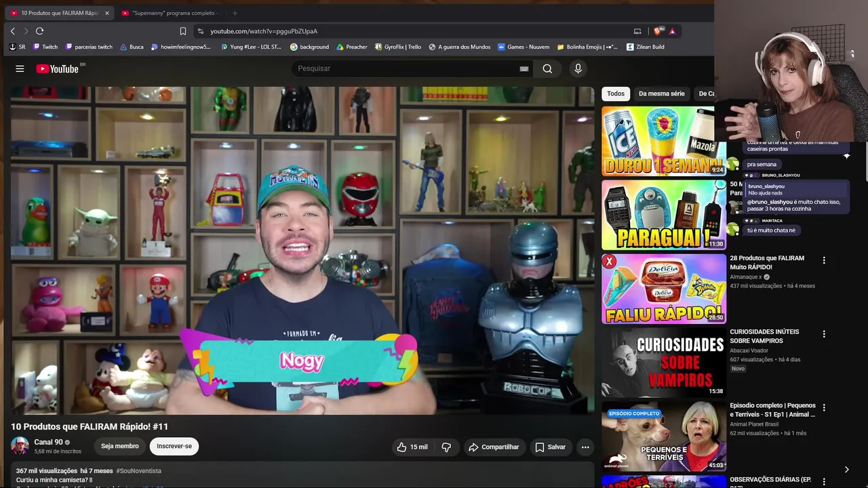Click the cast/picture-in-picture icon in address bar
This screenshot has height=488, width=868.
[637, 31]
